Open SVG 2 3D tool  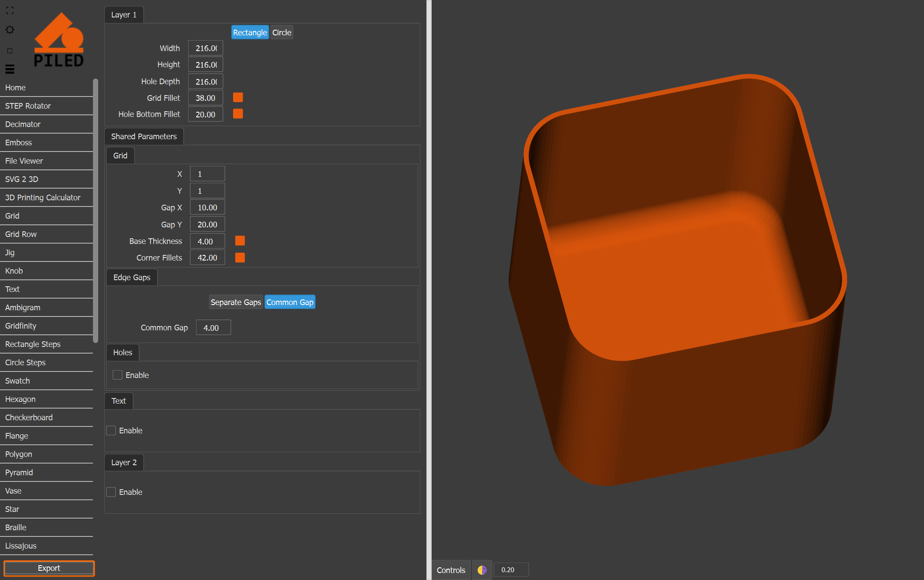(x=46, y=179)
